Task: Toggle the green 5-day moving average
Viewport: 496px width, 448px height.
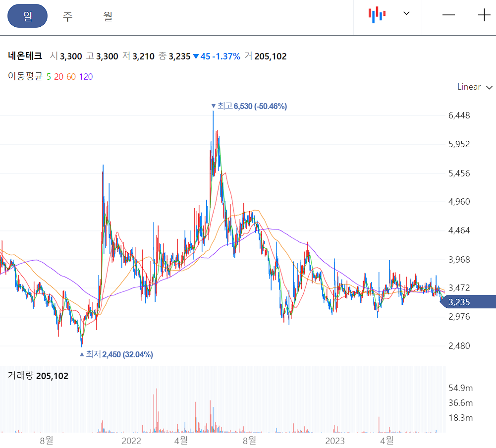Action: (49, 77)
